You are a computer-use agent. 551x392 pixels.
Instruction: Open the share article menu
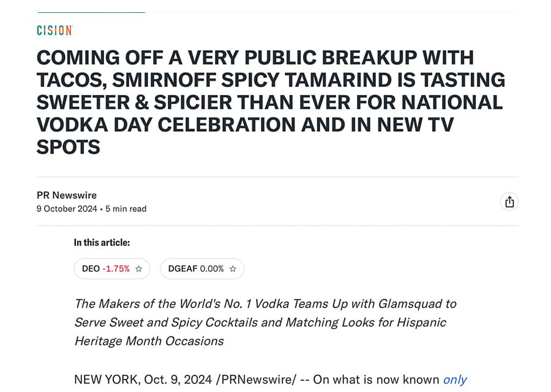click(509, 202)
